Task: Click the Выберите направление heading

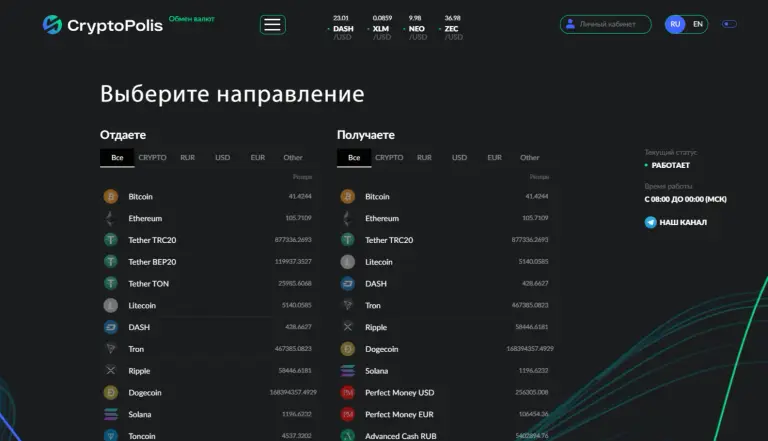Action: tap(232, 94)
